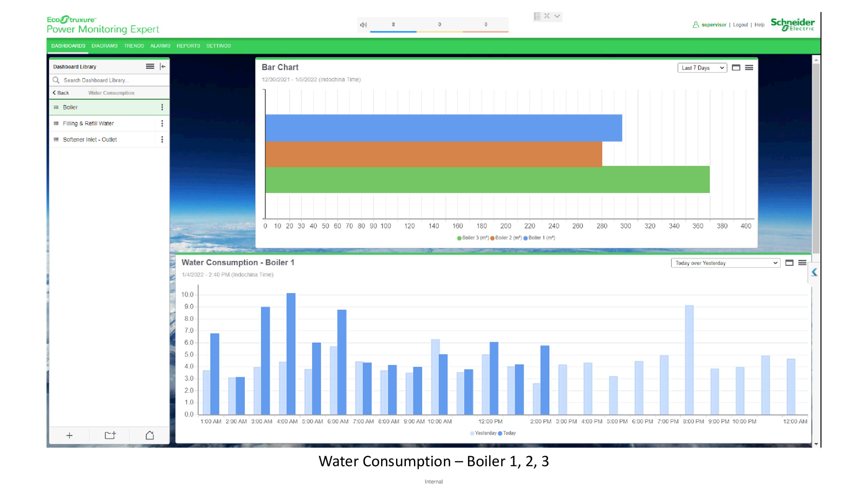Screen dimensions: 868x488
Task: Open the Today over Yesterday dropdown
Action: click(726, 263)
